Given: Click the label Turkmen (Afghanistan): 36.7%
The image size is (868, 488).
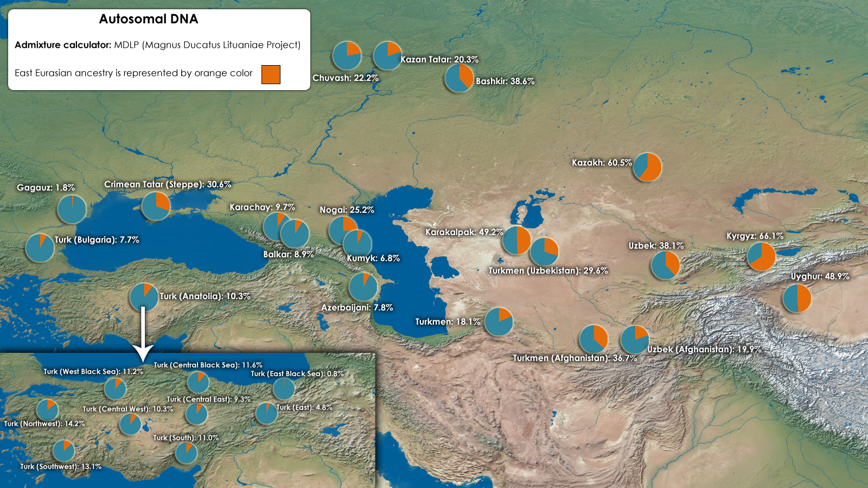Looking at the screenshot, I should point(575,358).
